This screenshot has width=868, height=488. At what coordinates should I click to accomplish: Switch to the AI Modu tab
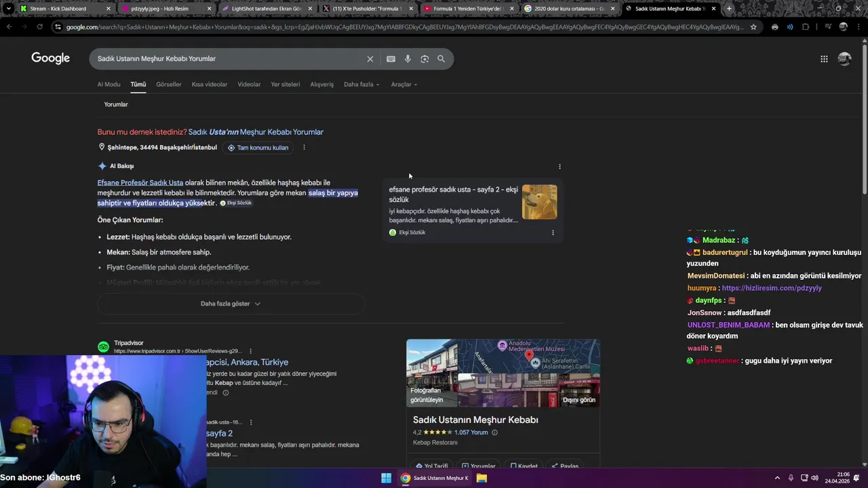pos(108,85)
